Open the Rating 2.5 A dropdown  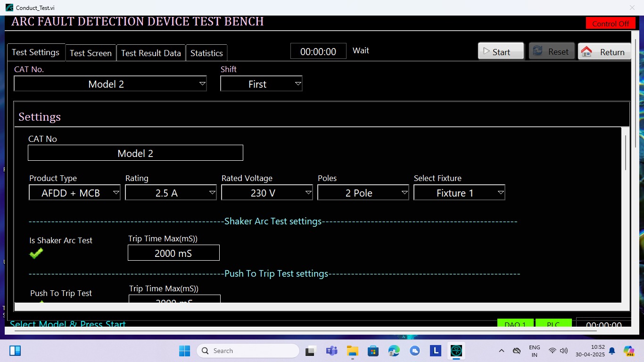pos(171,193)
